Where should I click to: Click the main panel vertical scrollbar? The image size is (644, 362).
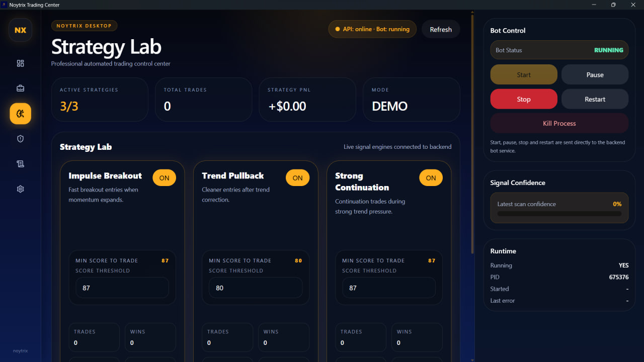(x=472, y=135)
